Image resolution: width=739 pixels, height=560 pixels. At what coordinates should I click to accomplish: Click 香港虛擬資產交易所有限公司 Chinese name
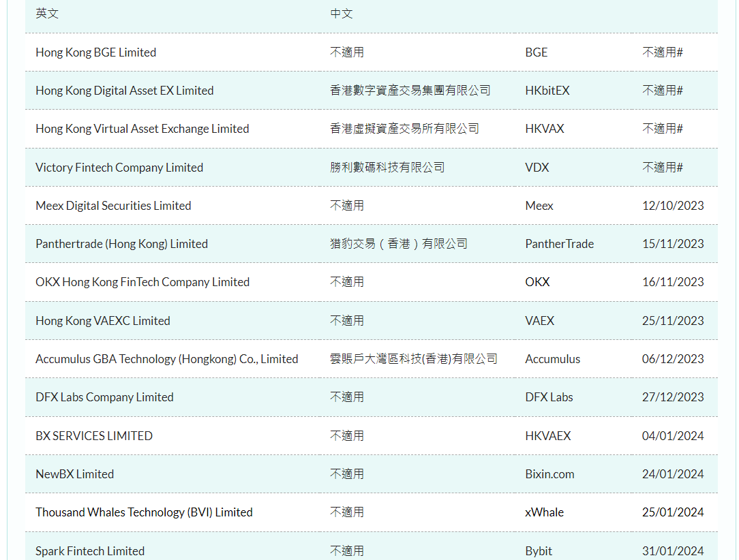(404, 129)
